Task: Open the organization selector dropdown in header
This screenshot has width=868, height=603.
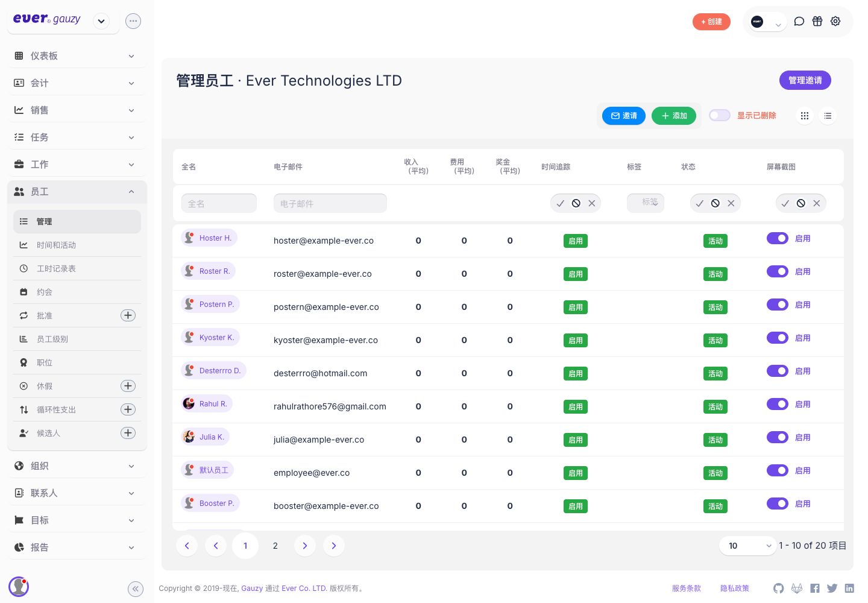Action: (x=768, y=23)
